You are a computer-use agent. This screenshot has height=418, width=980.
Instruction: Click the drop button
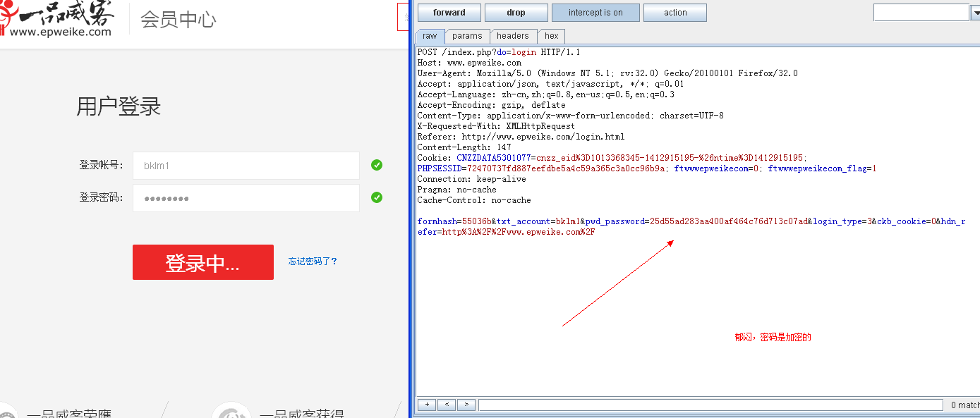point(516,13)
